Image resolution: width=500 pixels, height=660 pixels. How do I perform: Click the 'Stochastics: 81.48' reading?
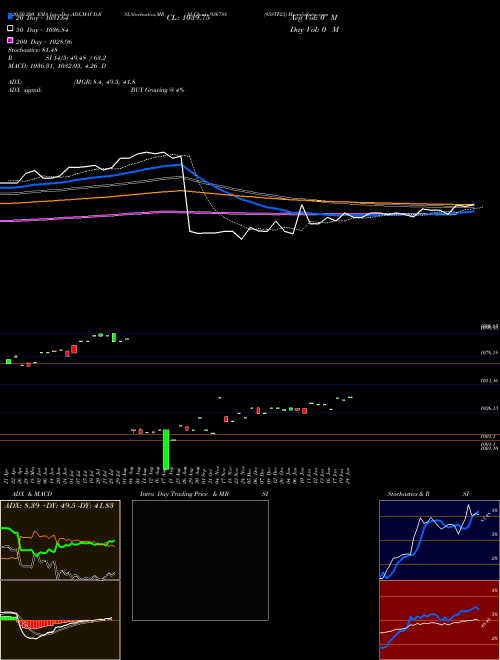[x=33, y=50]
